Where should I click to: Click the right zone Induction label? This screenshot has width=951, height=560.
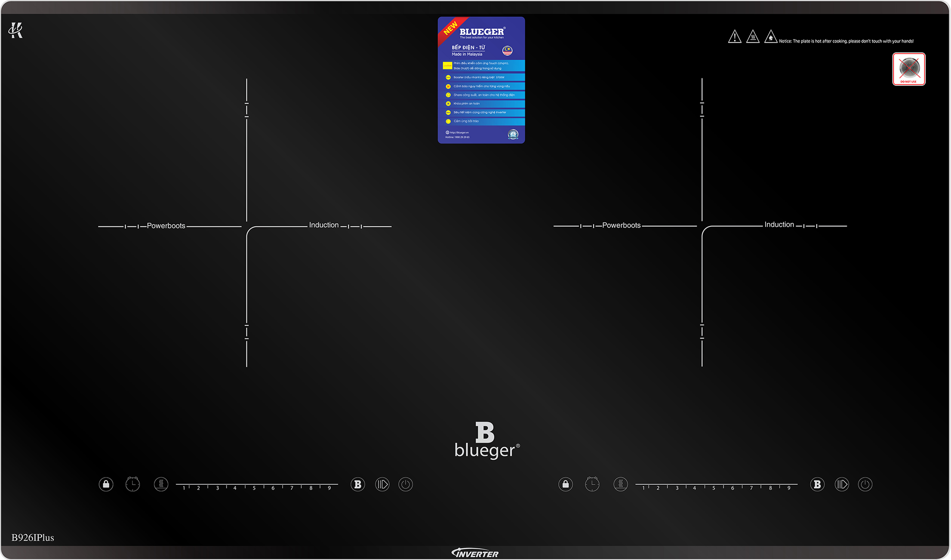pos(779,225)
